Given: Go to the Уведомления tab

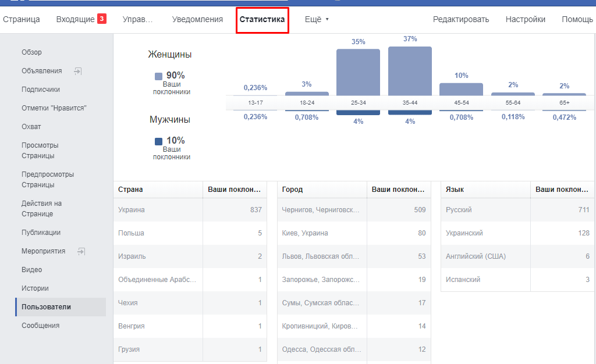Looking at the screenshot, I should pos(198,19).
